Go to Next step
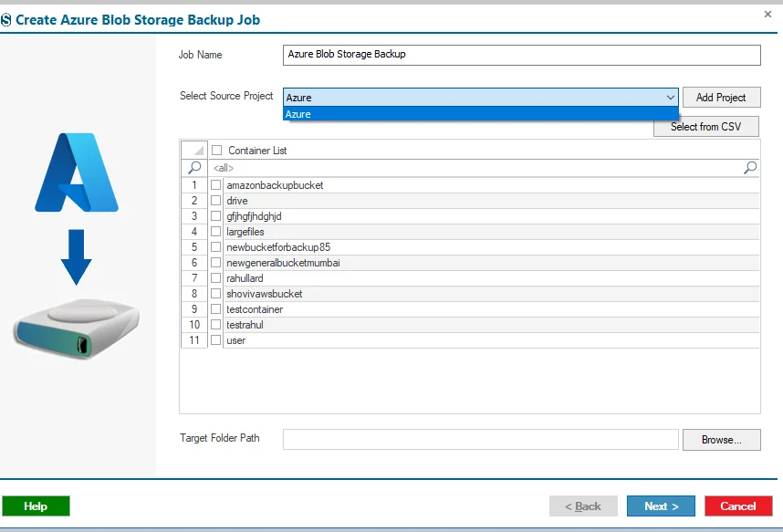 [x=661, y=506]
